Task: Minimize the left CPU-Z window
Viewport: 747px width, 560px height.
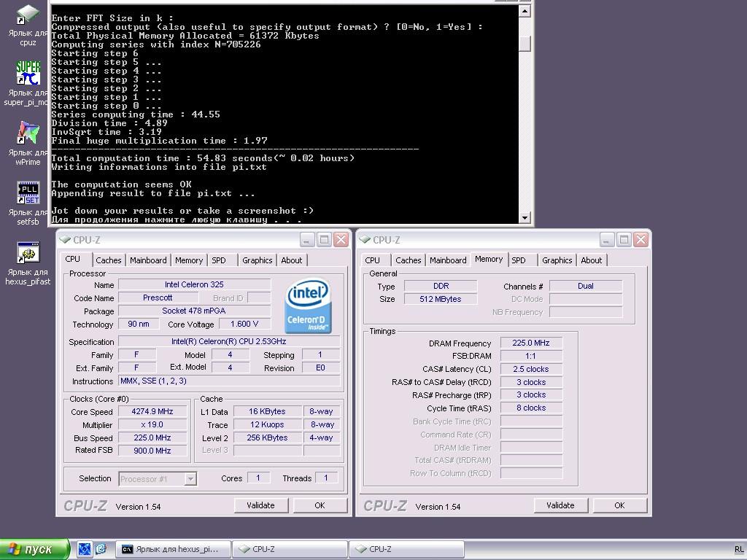Action: point(307,239)
